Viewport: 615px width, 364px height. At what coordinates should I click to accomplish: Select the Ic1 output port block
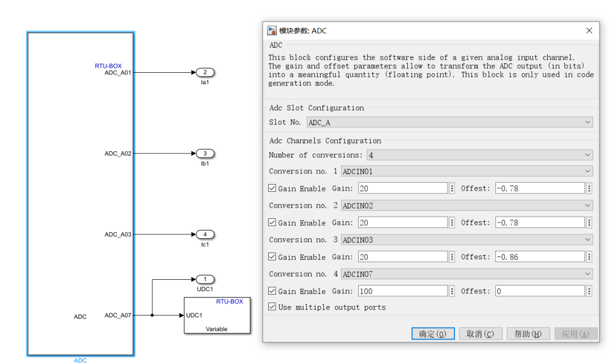click(x=205, y=234)
